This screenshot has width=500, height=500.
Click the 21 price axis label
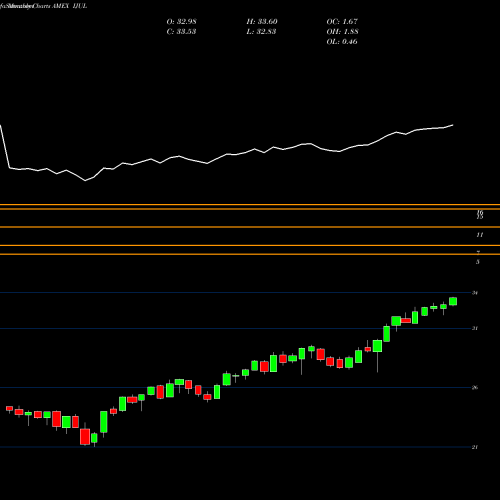[475, 447]
